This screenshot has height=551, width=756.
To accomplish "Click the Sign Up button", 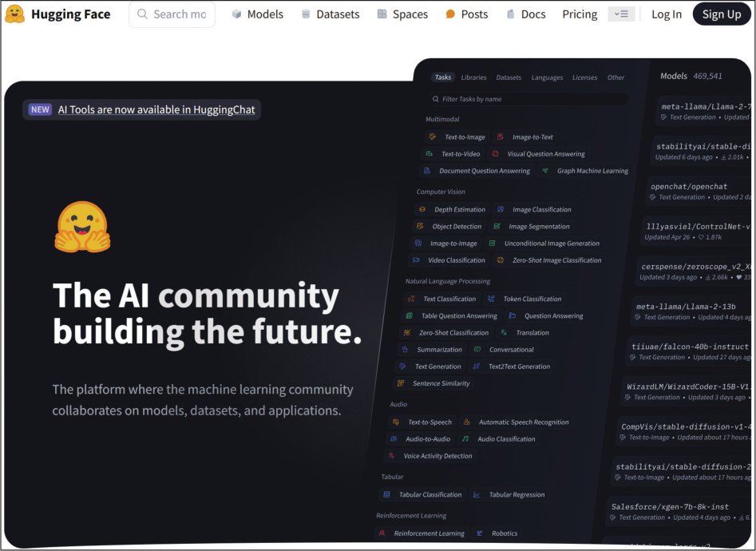I will [x=722, y=14].
